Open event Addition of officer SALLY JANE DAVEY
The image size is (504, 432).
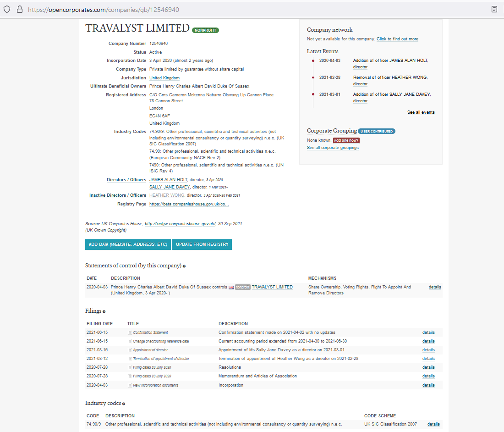pos(392,98)
